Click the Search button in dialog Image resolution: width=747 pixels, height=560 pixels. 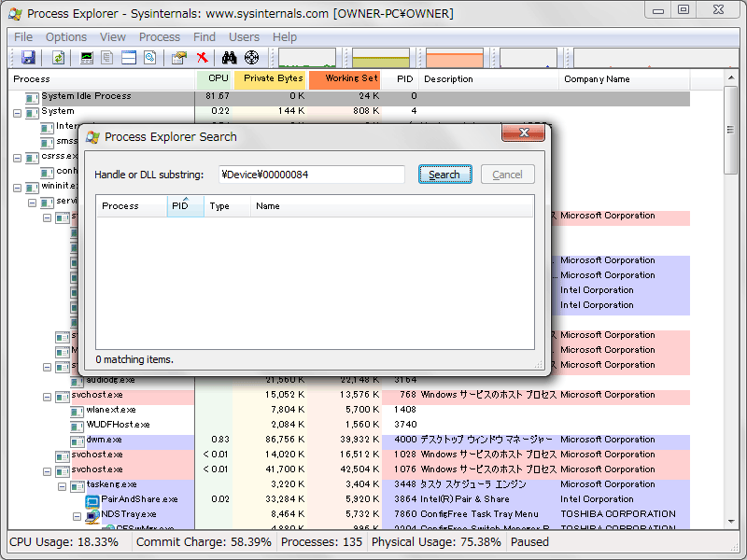tap(445, 175)
